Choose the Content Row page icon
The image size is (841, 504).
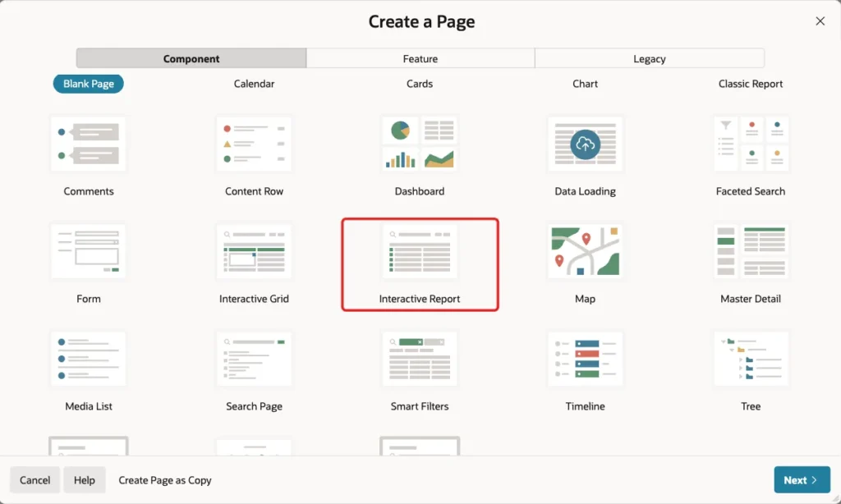click(x=255, y=144)
